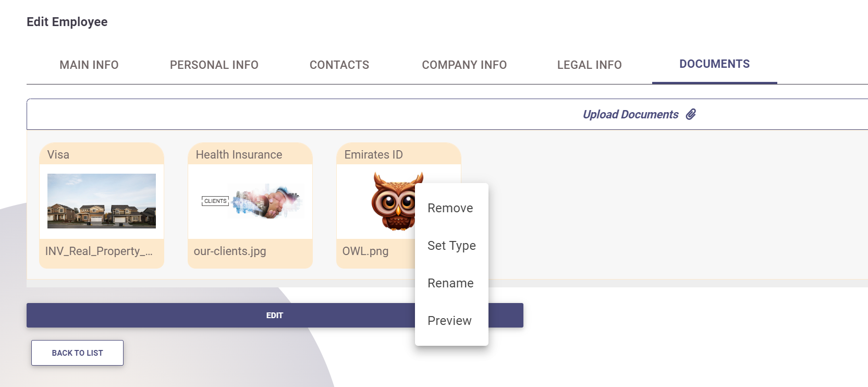Click the paperclip upload icon

691,114
